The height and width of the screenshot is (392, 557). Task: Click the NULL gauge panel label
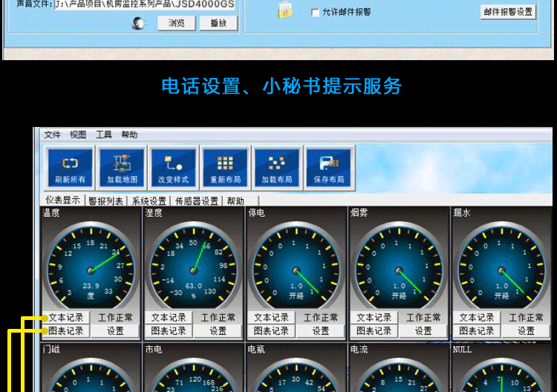[x=462, y=350]
